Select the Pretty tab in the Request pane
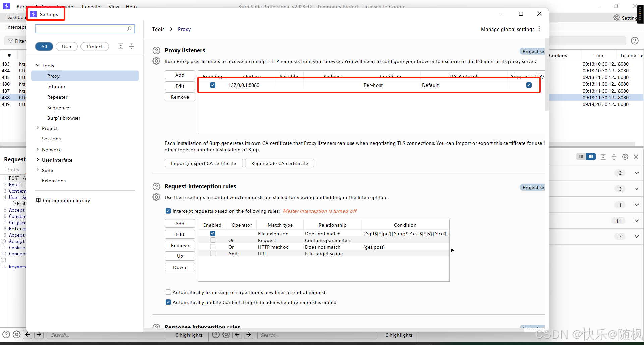The image size is (644, 345). click(13, 170)
